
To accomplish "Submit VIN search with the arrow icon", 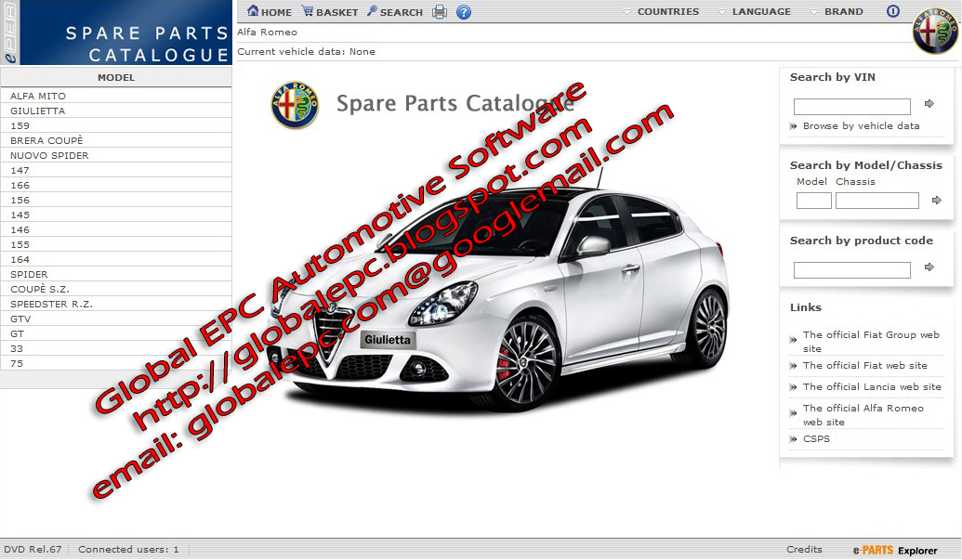I will (x=929, y=104).
